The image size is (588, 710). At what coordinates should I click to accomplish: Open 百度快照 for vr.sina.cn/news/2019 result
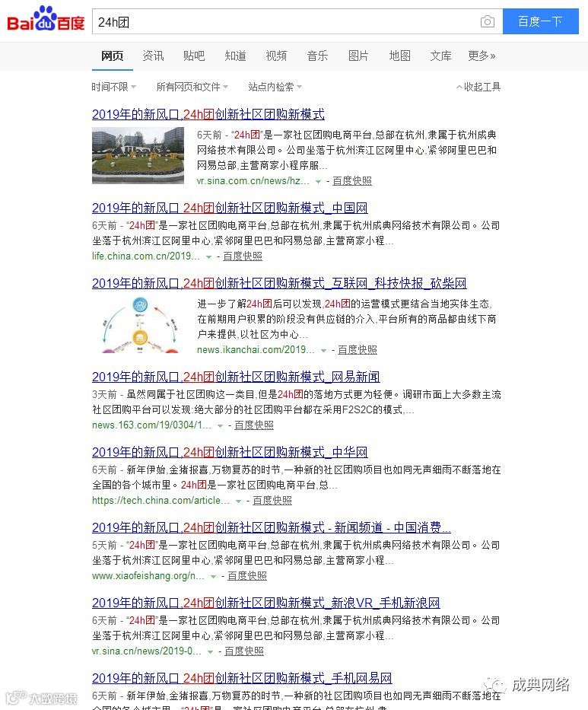(x=244, y=651)
